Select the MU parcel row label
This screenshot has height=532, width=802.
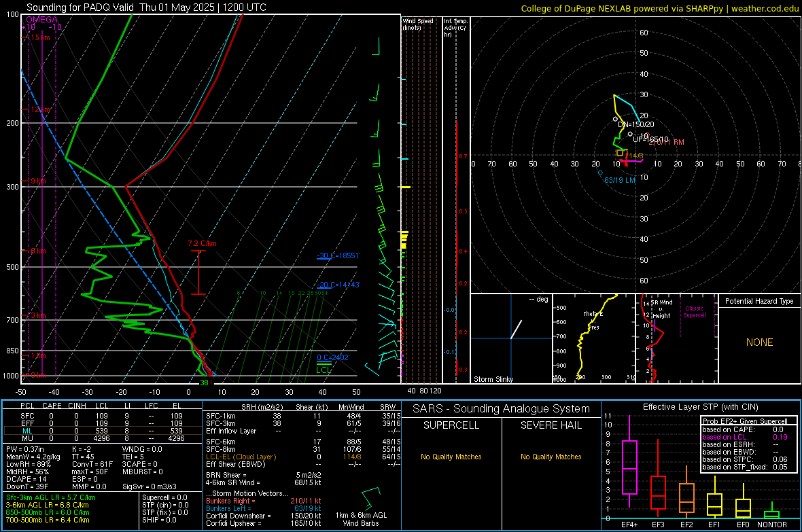tap(27, 438)
